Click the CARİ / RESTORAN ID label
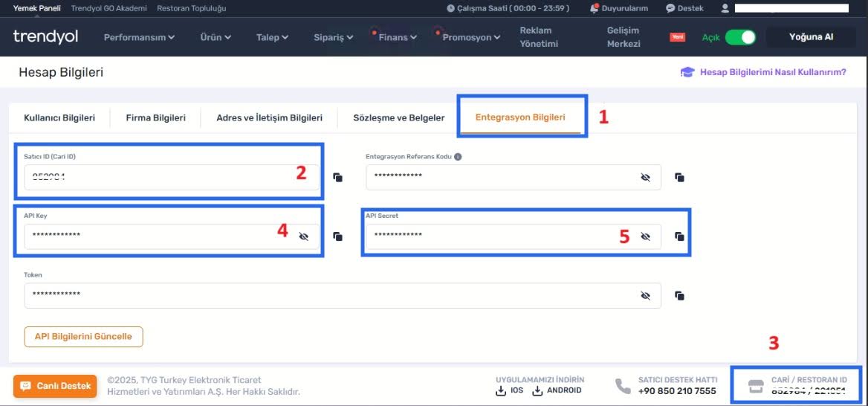 [x=809, y=380]
